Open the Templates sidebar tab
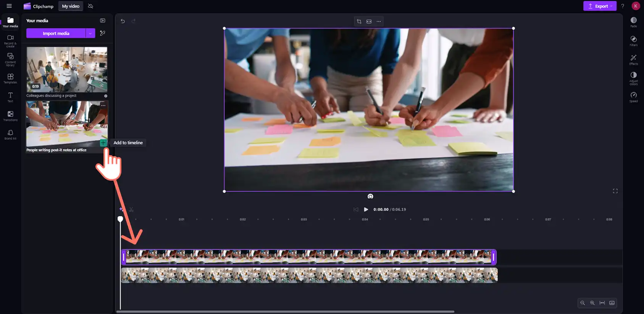Screen dimensions: 644x314 coord(10,79)
